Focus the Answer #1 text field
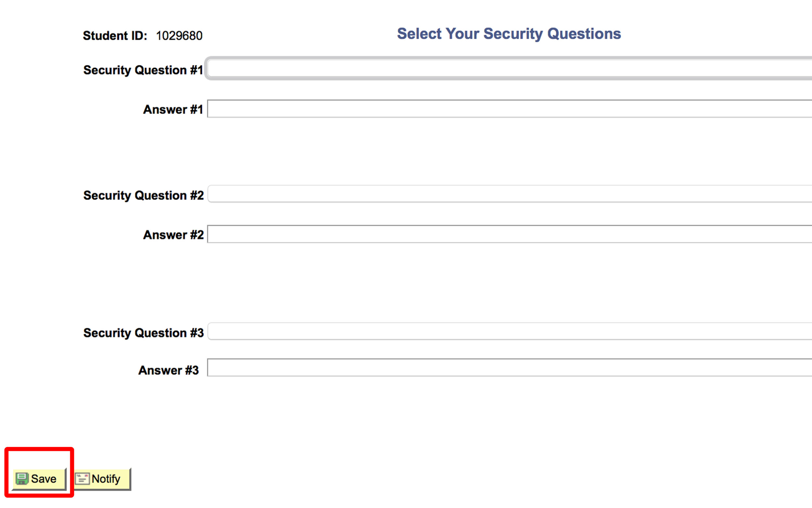Screen dimensions: 812x508 (x=510, y=109)
